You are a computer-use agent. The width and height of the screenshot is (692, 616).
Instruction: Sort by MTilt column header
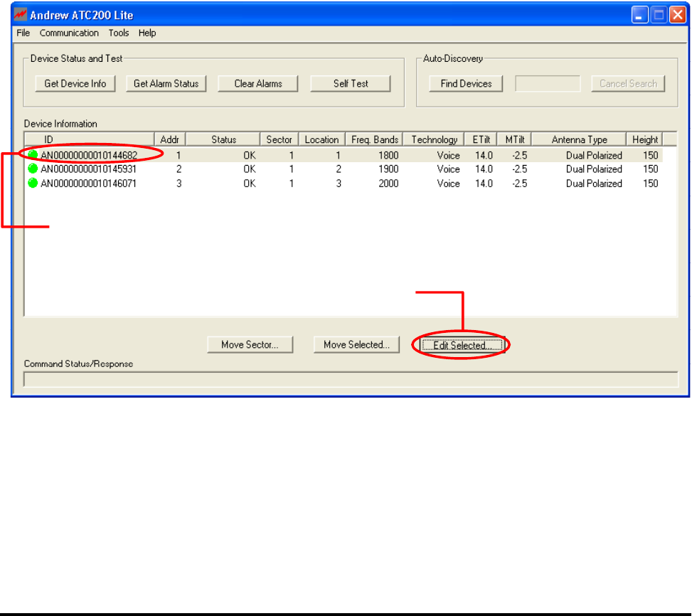coord(515,139)
